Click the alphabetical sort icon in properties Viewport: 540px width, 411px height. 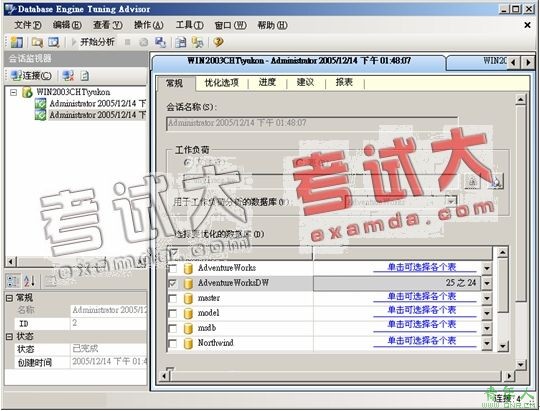click(x=30, y=281)
